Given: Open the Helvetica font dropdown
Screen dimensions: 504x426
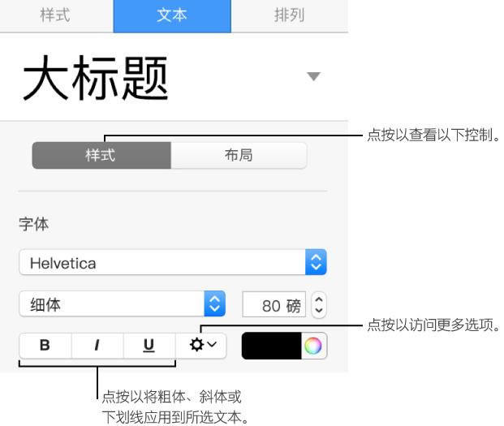Looking at the screenshot, I should point(162,263).
